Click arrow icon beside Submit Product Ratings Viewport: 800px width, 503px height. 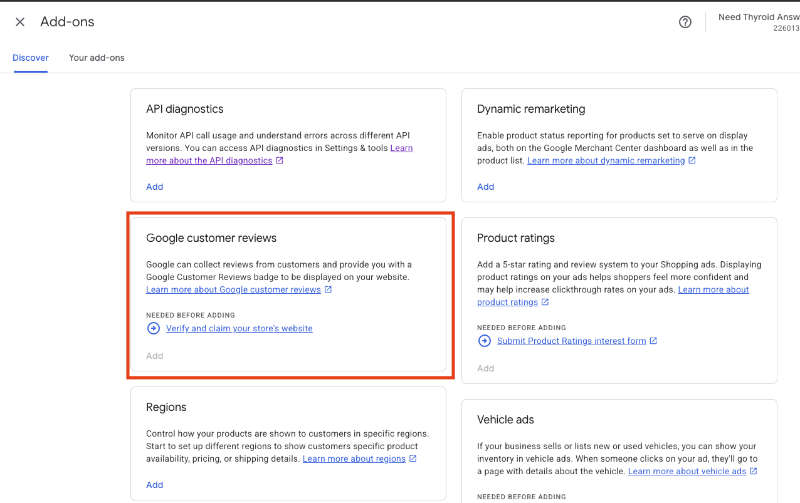point(485,341)
